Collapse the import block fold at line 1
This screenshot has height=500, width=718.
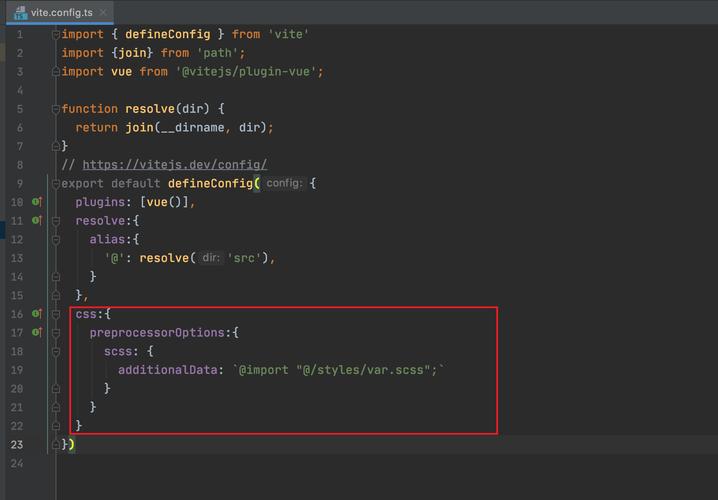click(x=56, y=34)
